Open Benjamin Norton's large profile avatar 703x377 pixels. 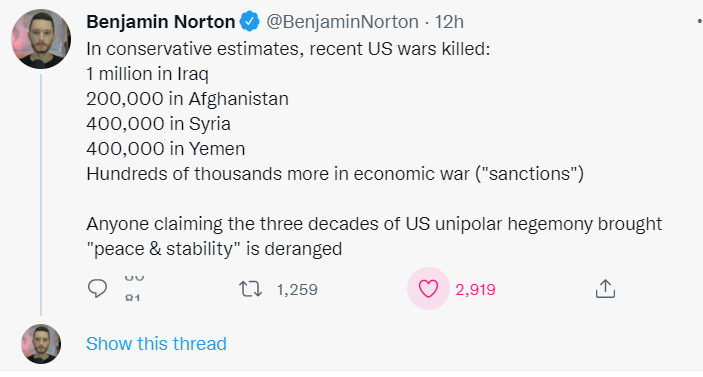[x=41, y=39]
